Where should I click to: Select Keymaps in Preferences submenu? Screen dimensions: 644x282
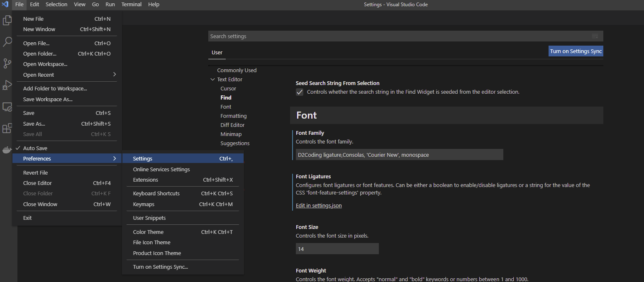click(x=183, y=204)
